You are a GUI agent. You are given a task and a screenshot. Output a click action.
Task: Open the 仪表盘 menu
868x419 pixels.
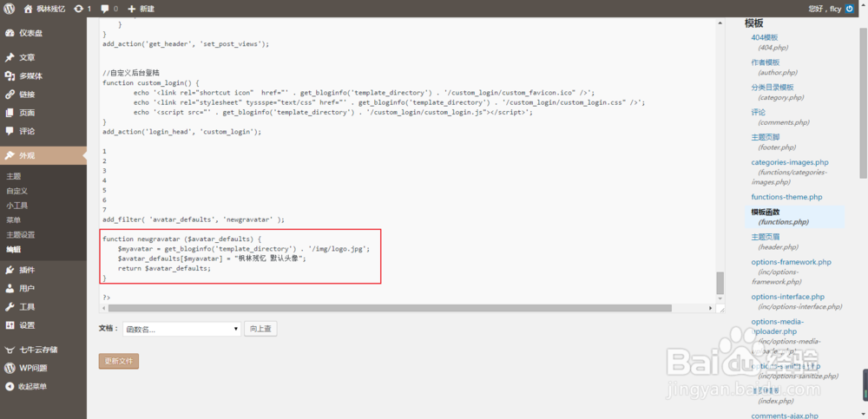[x=43, y=33]
